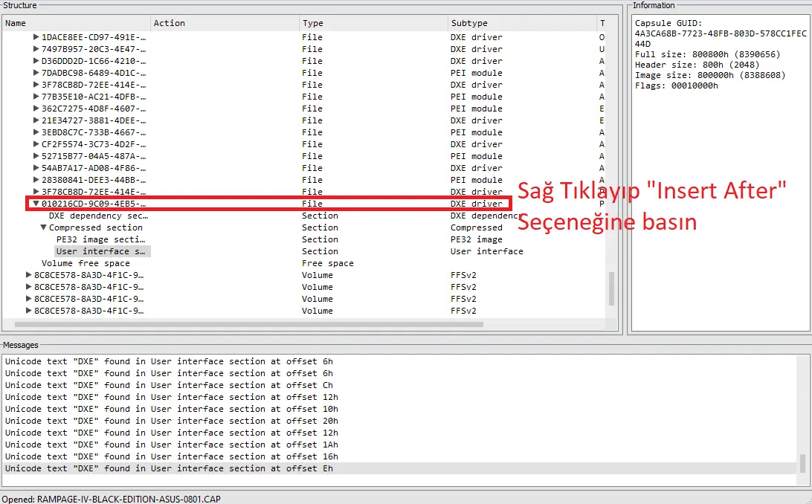Select the User interface section row
Viewport: 812px width, 504px height.
(101, 251)
